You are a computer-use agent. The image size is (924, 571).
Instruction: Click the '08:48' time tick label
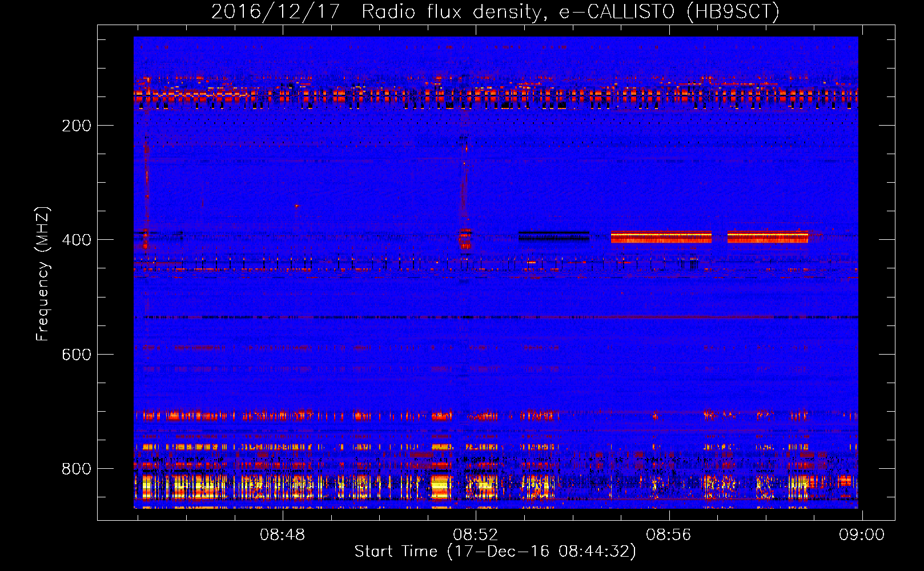point(283,535)
